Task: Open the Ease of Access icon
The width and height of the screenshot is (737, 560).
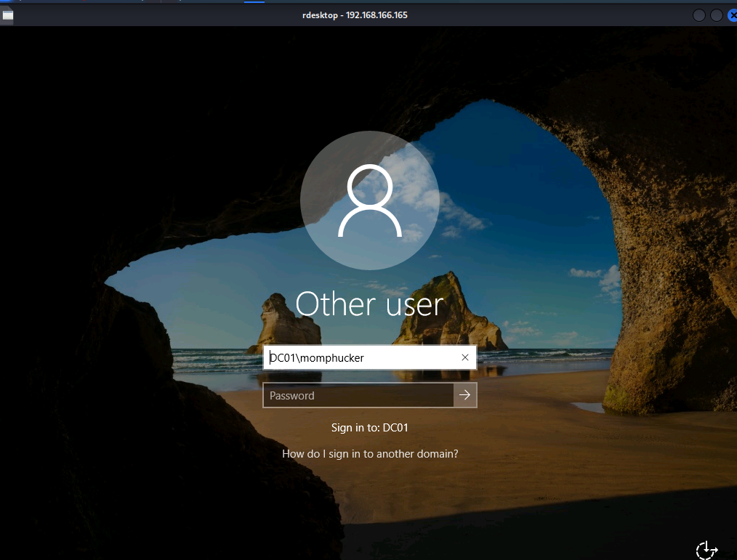Action: (706, 550)
